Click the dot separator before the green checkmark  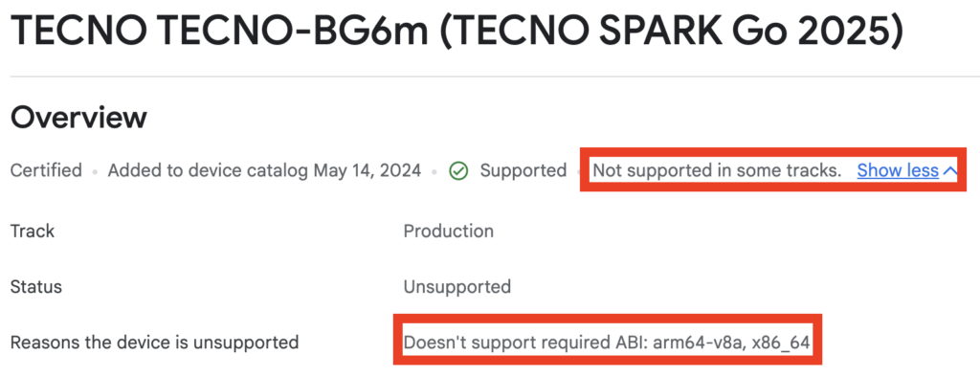coord(435,171)
